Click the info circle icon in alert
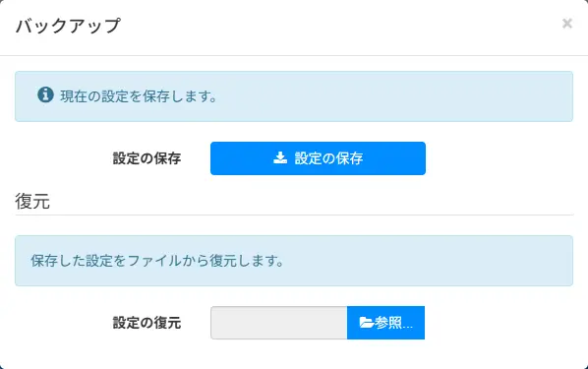Viewport: 588px width, 369px height. pos(45,94)
